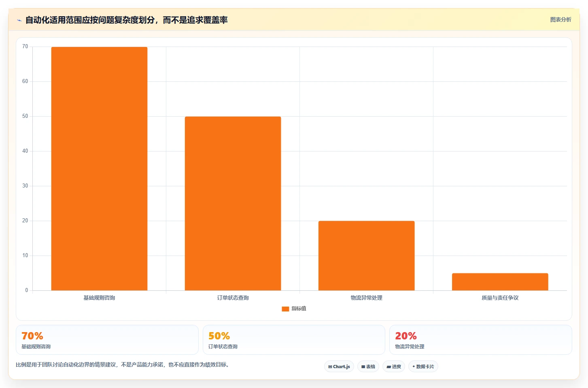Select the 物流异常处理 bar in the chart
Viewport: 588px width, 388px height.
(x=366, y=256)
